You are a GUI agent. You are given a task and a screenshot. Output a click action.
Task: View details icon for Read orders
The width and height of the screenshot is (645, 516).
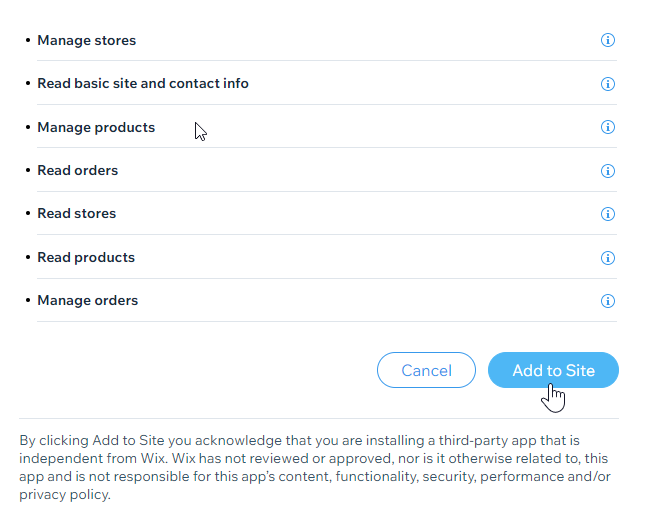point(608,171)
